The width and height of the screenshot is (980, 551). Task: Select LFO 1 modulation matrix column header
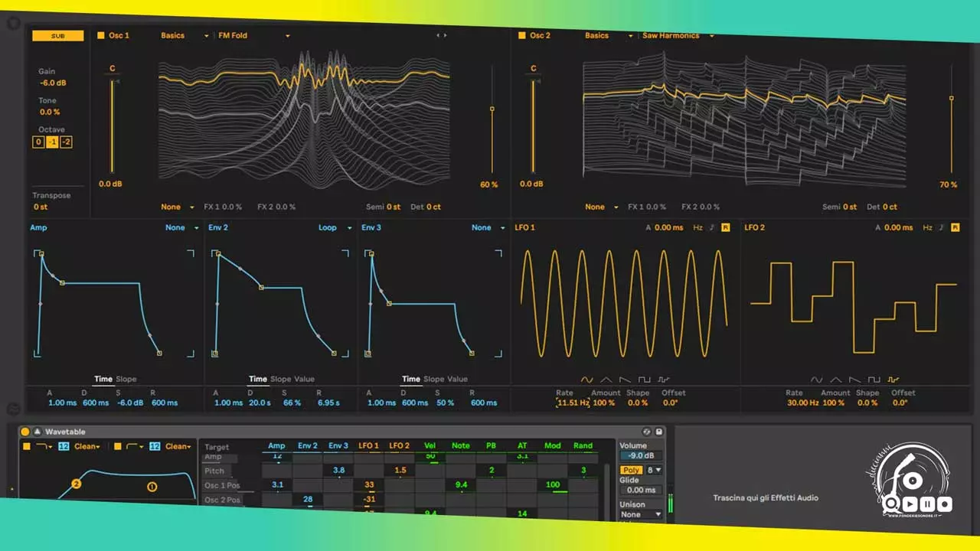click(x=368, y=445)
